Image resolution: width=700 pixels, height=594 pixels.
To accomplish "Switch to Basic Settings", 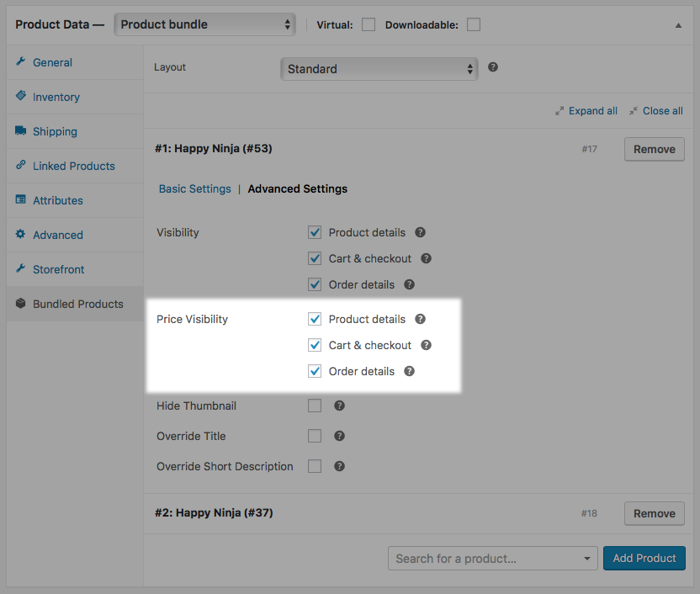I will (195, 188).
